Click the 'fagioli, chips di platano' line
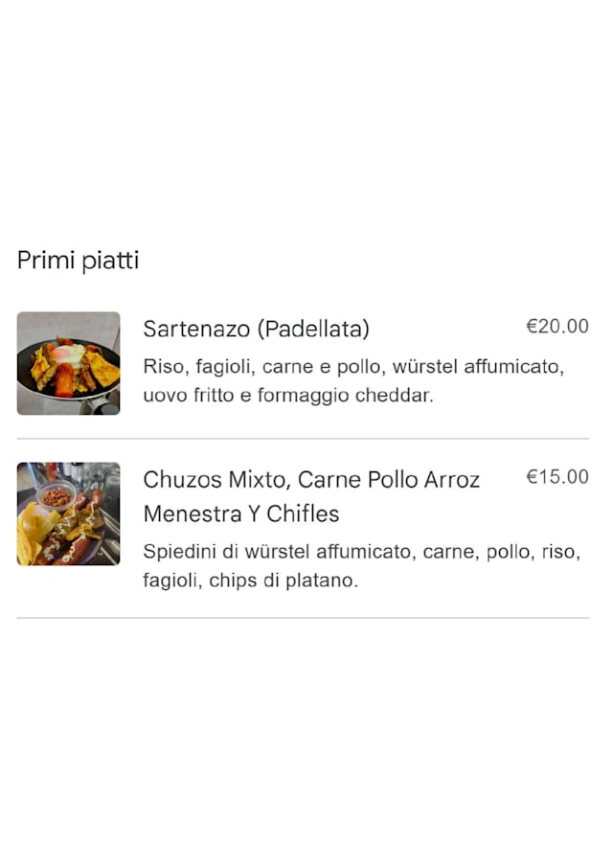The width and height of the screenshot is (613, 868). tap(250, 580)
